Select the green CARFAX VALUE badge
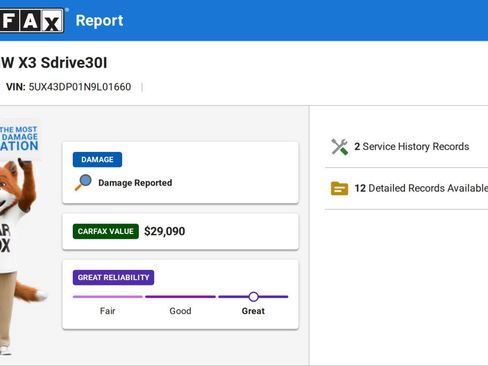Screen dimensions: 488x366 (x=106, y=231)
